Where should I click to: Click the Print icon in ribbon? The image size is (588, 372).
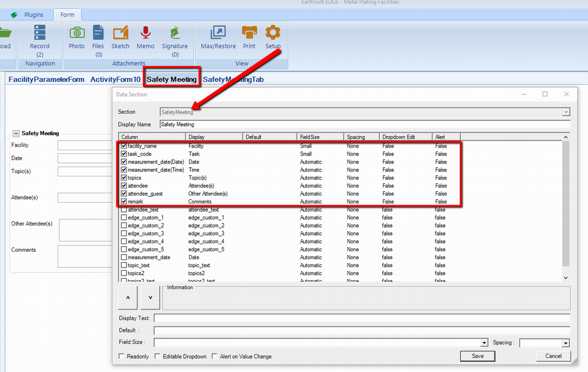[249, 33]
